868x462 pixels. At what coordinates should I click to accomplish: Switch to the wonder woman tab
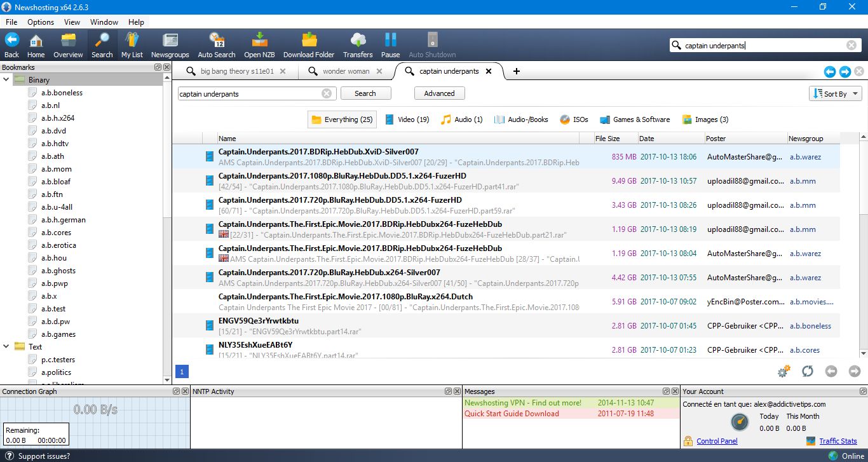[346, 71]
